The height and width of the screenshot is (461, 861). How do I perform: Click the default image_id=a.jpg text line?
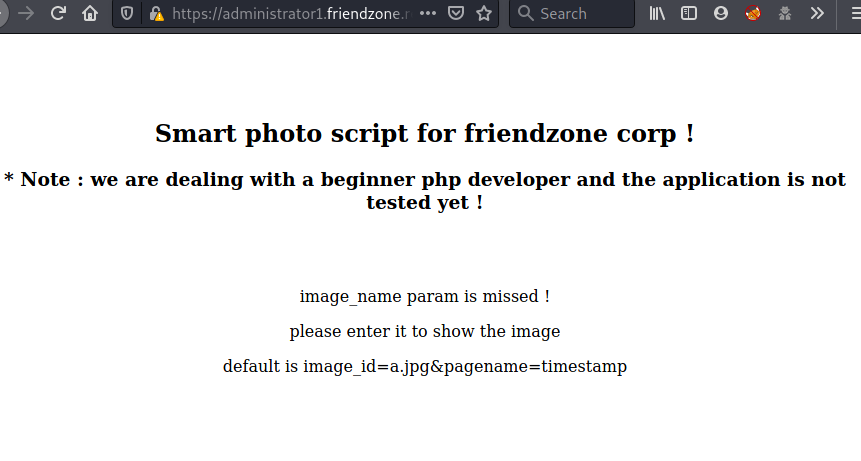(x=425, y=366)
